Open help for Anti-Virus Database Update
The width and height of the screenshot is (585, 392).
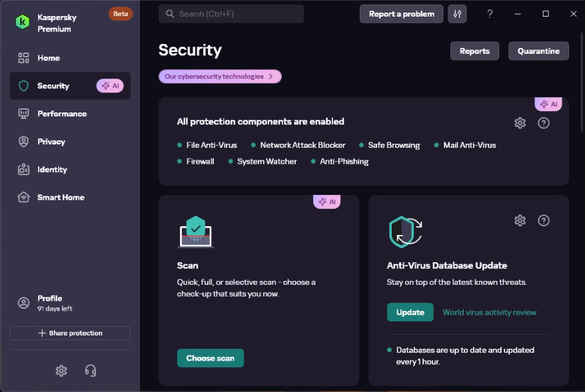coord(544,220)
